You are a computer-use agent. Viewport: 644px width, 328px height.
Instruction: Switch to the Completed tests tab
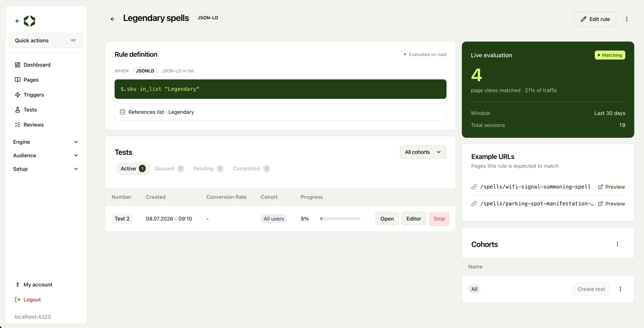click(x=251, y=168)
